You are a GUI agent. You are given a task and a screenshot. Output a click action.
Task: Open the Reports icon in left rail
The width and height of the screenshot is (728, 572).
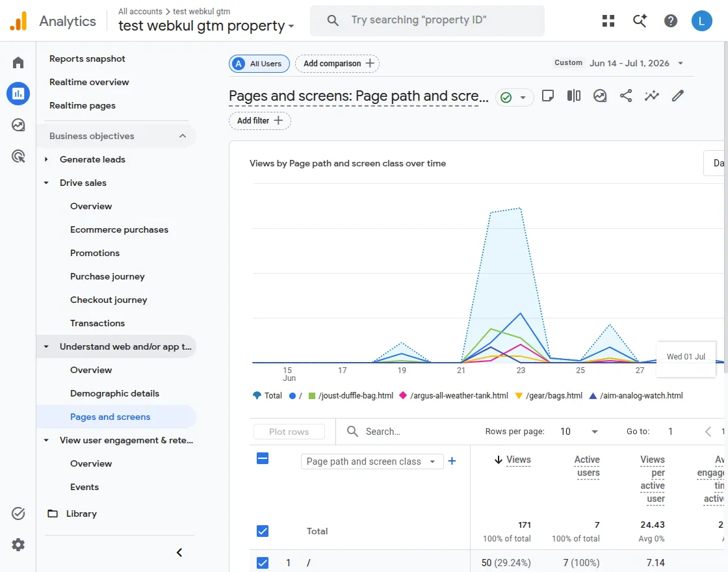click(x=18, y=94)
